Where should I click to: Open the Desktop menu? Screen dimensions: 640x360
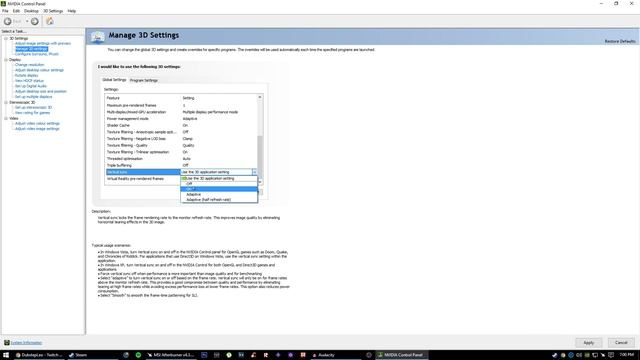31,11
